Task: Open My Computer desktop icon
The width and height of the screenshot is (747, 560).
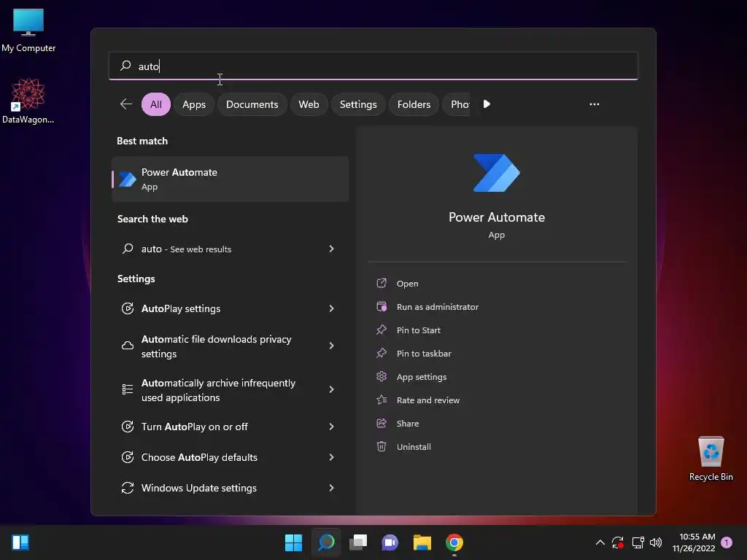Action: (28, 31)
